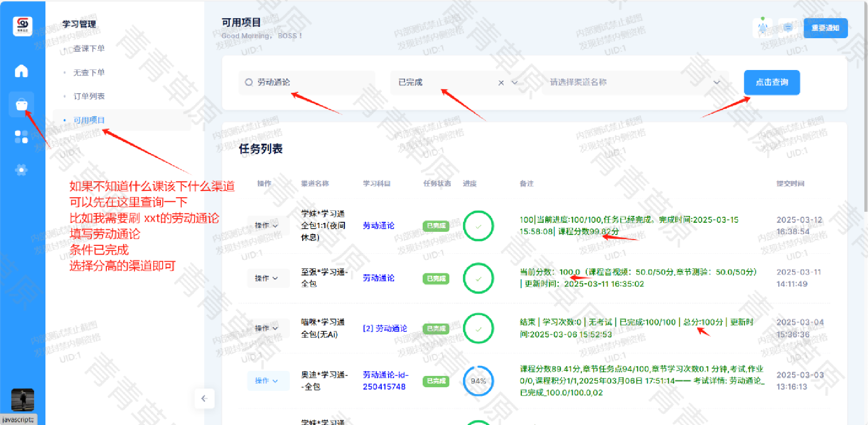Open the gear settings icon in the sidebar
Image resolution: width=868 pixels, height=425 pixels.
[21, 170]
